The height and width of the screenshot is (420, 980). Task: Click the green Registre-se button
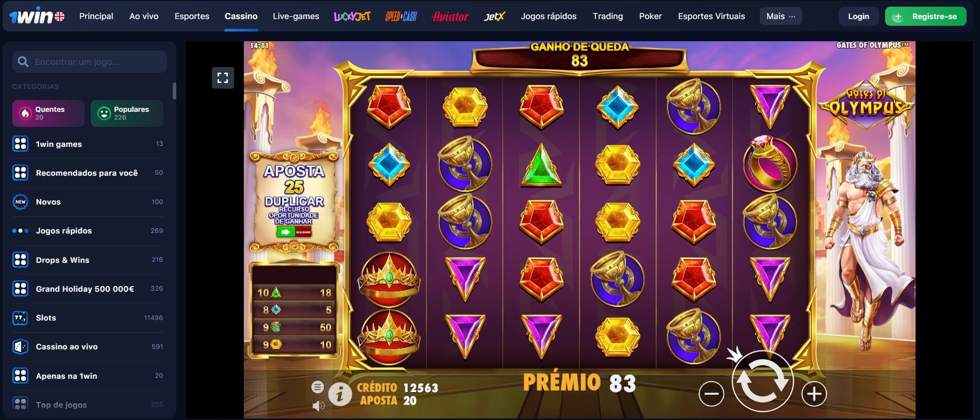coord(925,16)
